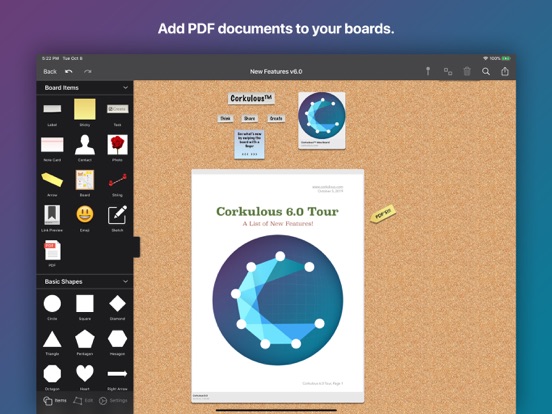Click the New Features v6.0 title
Image resolution: width=552 pixels, height=414 pixels.
(276, 71)
